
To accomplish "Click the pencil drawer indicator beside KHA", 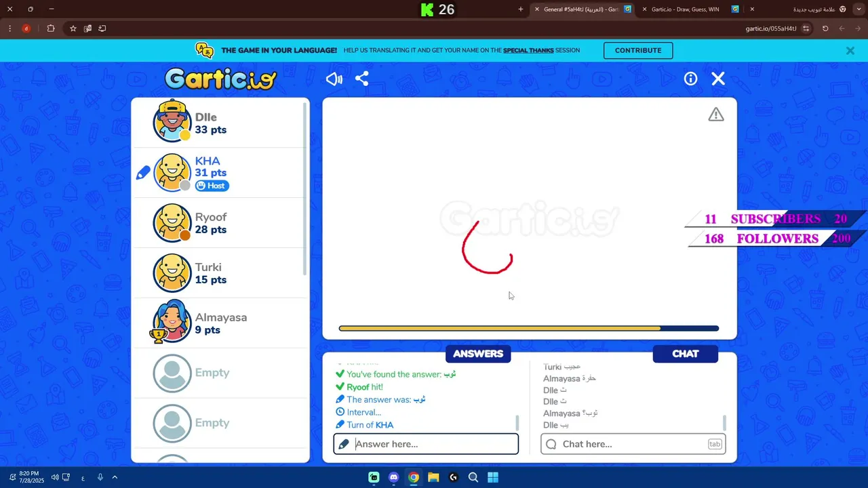I will point(143,174).
